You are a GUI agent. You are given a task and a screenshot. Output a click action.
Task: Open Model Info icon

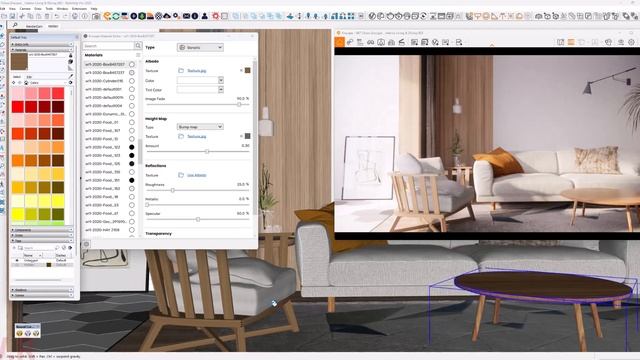[x=84, y=16]
